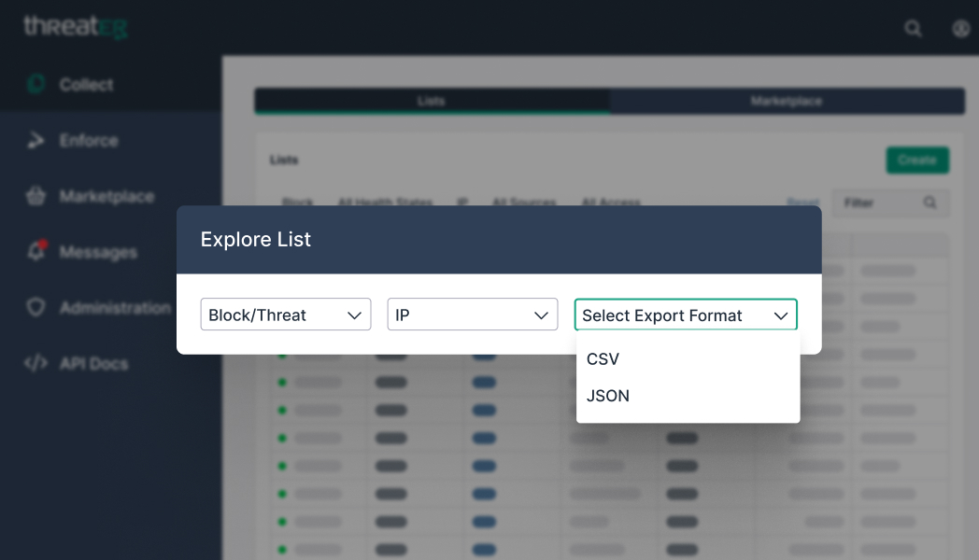Click the Reset link
Image resolution: width=979 pixels, height=560 pixels.
click(803, 203)
